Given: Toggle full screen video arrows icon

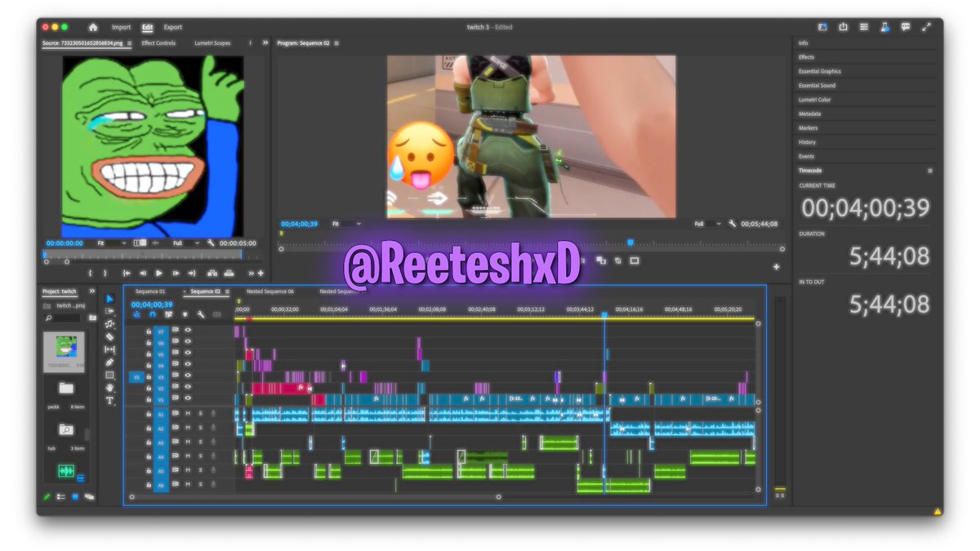Looking at the screenshot, I should (x=926, y=27).
